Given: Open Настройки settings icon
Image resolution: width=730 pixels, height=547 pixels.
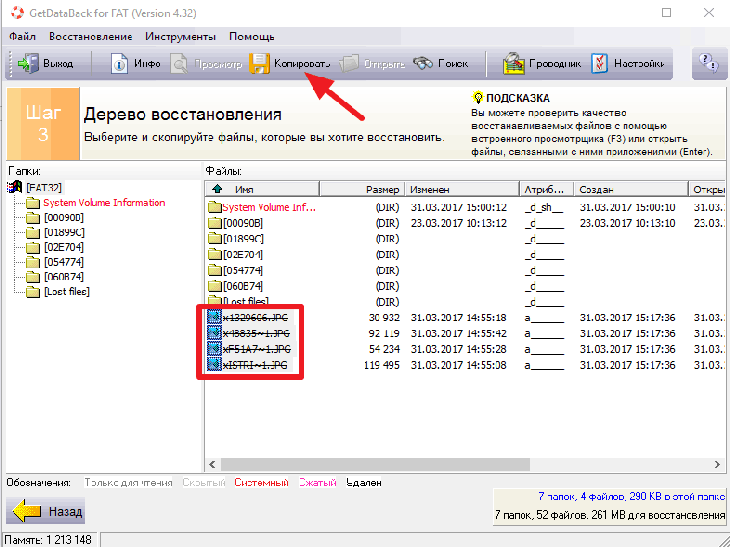Looking at the screenshot, I should [x=600, y=63].
